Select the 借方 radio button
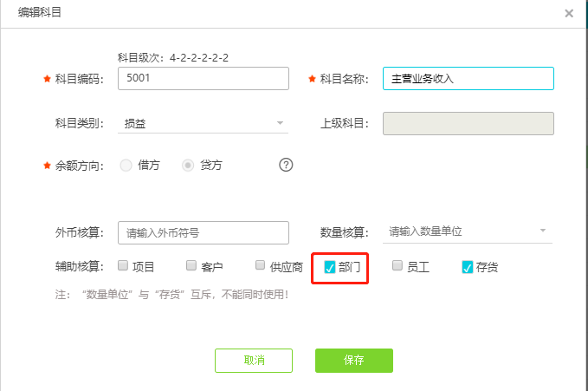 point(126,165)
